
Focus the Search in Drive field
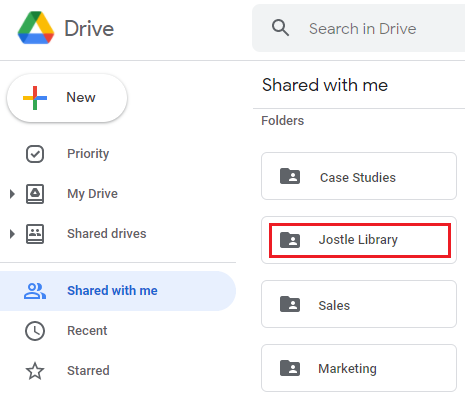(x=358, y=28)
